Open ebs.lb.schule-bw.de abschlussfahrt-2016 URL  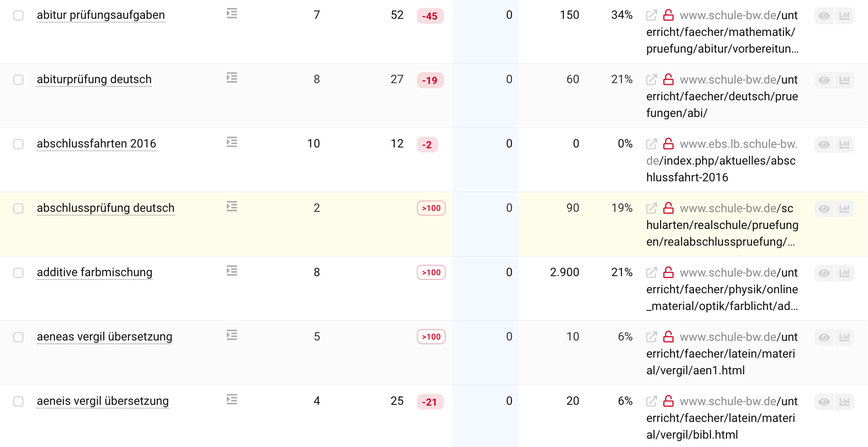pyautogui.click(x=721, y=161)
